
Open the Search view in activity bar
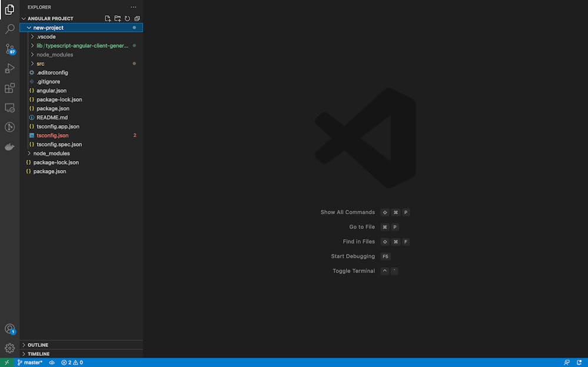pos(9,29)
